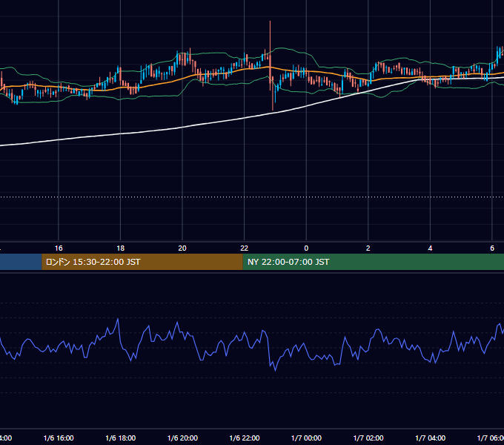Image resolution: width=504 pixels, height=445 pixels.
Task: Click the hour label 4 on the upper axis
Action: click(x=430, y=248)
